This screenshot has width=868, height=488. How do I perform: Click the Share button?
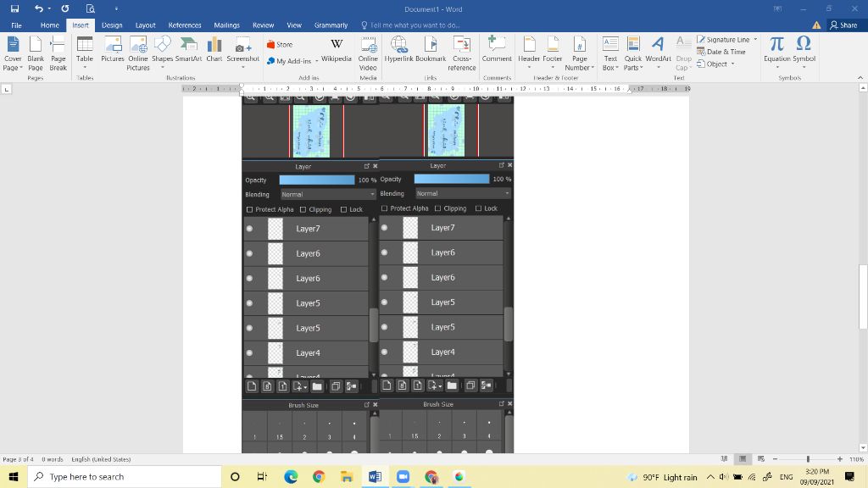(843, 25)
